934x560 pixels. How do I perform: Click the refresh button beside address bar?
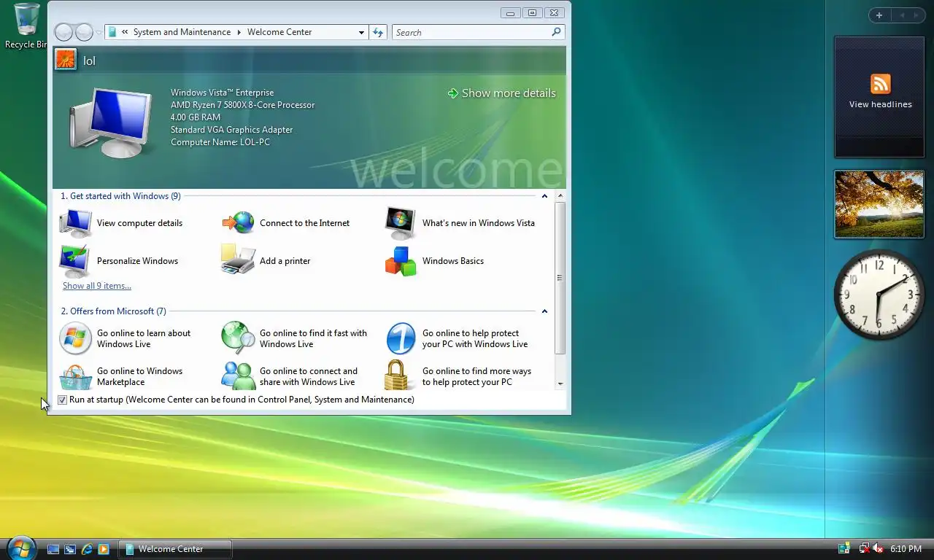(377, 32)
